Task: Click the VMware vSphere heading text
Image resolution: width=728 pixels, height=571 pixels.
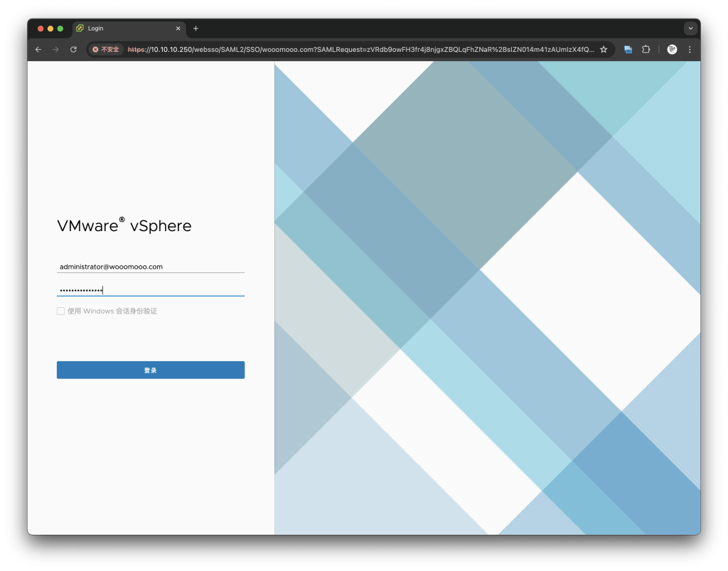Action: point(124,225)
